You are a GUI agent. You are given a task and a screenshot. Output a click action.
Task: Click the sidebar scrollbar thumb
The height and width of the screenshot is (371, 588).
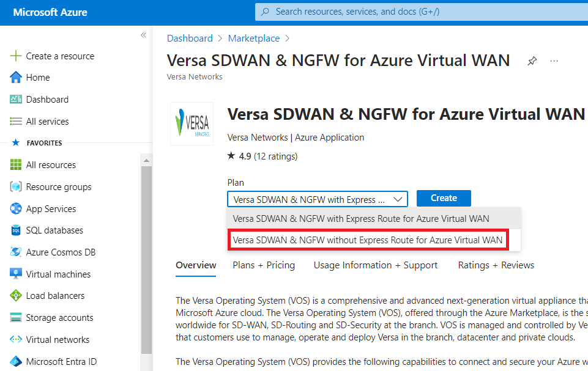tap(146, 260)
